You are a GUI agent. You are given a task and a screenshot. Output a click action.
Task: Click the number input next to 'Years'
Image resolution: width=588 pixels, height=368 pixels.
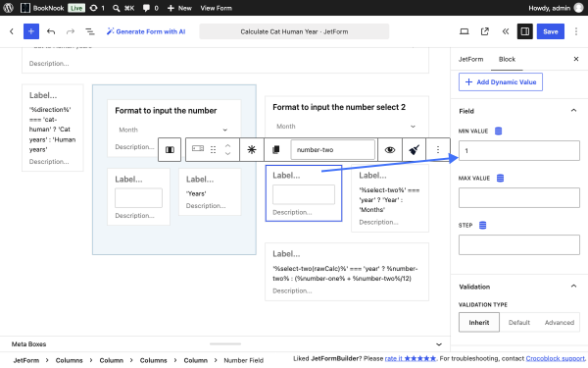coord(138,197)
